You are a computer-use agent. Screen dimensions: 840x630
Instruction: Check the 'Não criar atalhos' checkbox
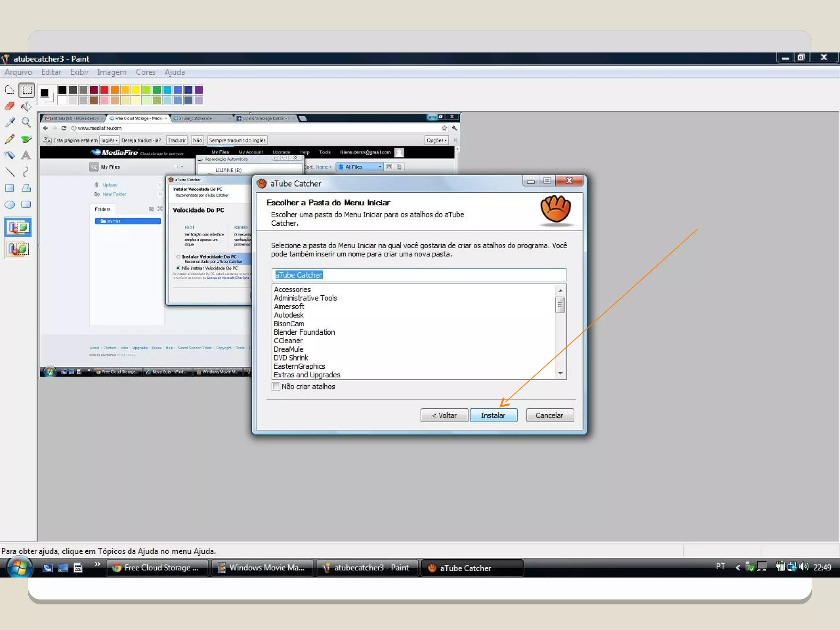(x=276, y=386)
